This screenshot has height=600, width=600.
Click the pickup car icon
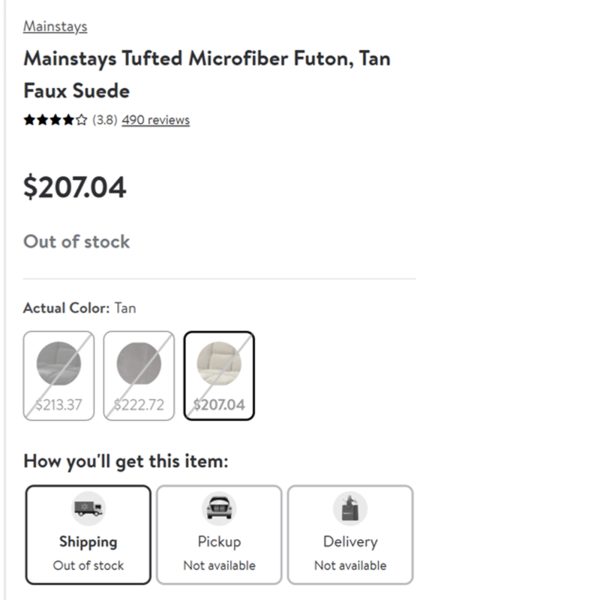tap(219, 509)
